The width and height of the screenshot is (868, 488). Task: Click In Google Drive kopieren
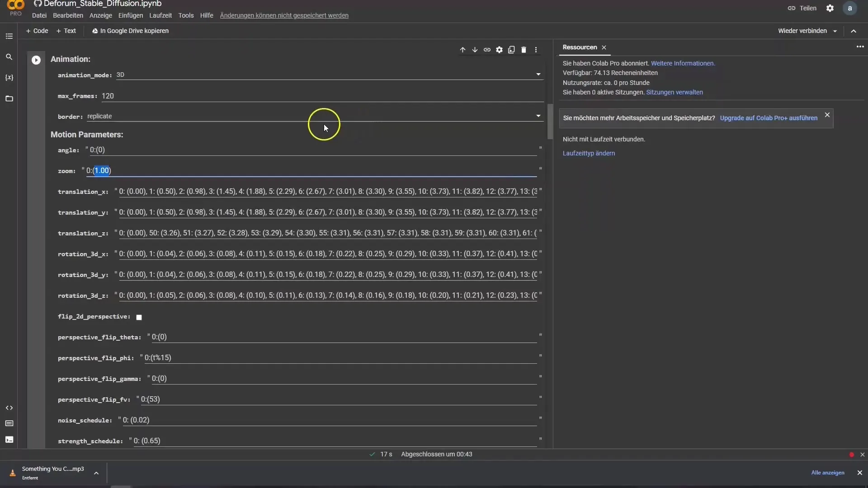point(130,31)
